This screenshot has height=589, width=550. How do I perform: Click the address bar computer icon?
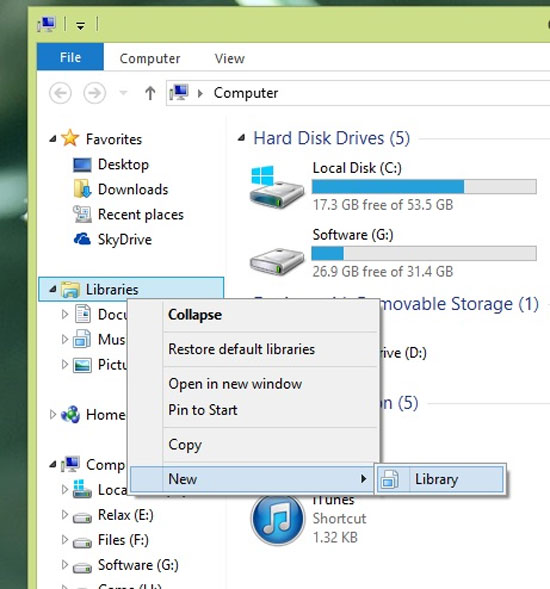tap(179, 92)
